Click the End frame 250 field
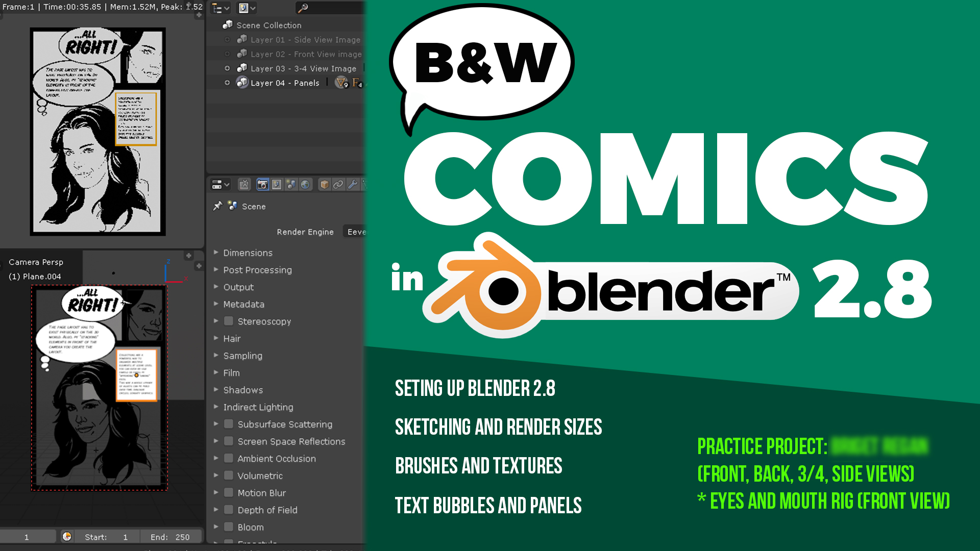Viewport: 980px width, 551px height. point(170,537)
